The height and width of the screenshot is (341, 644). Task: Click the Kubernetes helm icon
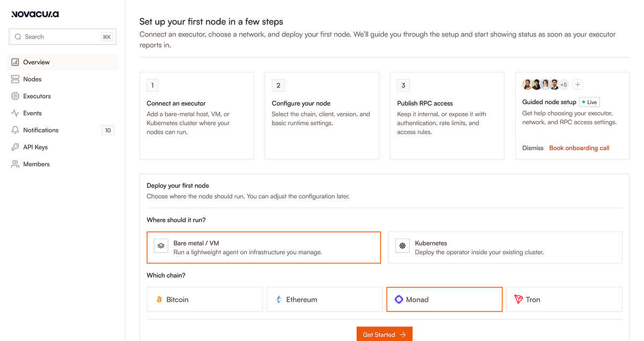click(x=402, y=246)
